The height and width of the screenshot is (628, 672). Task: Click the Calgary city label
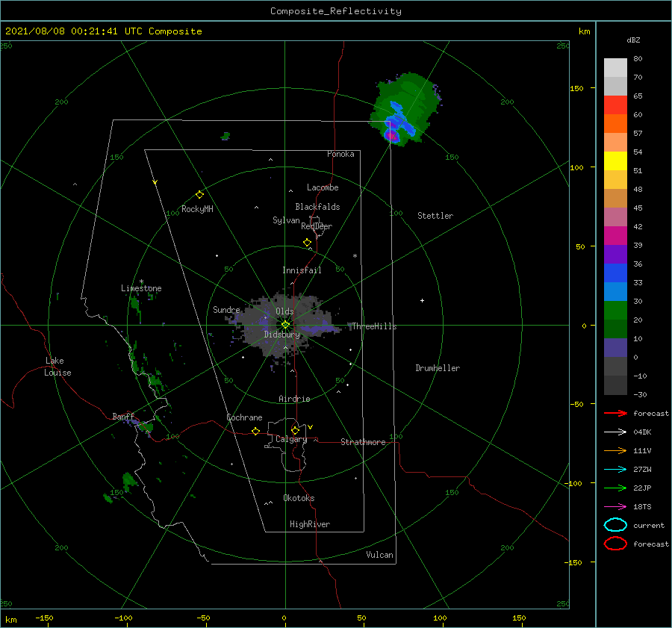[x=291, y=439]
